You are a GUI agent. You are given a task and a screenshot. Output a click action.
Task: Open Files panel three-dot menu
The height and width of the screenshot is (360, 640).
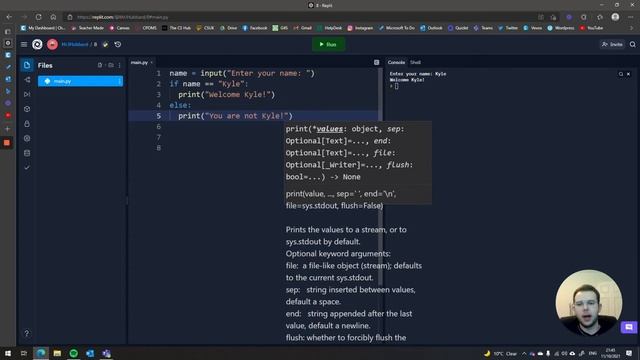pyautogui.click(x=120, y=65)
